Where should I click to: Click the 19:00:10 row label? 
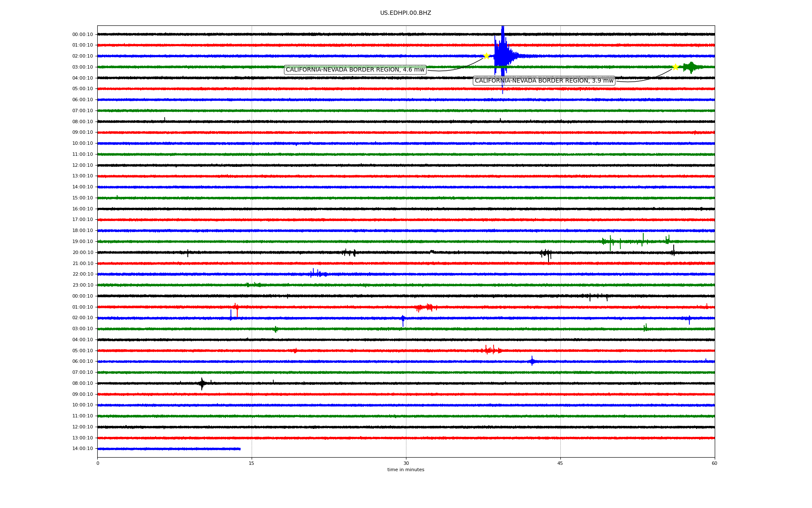(82, 242)
